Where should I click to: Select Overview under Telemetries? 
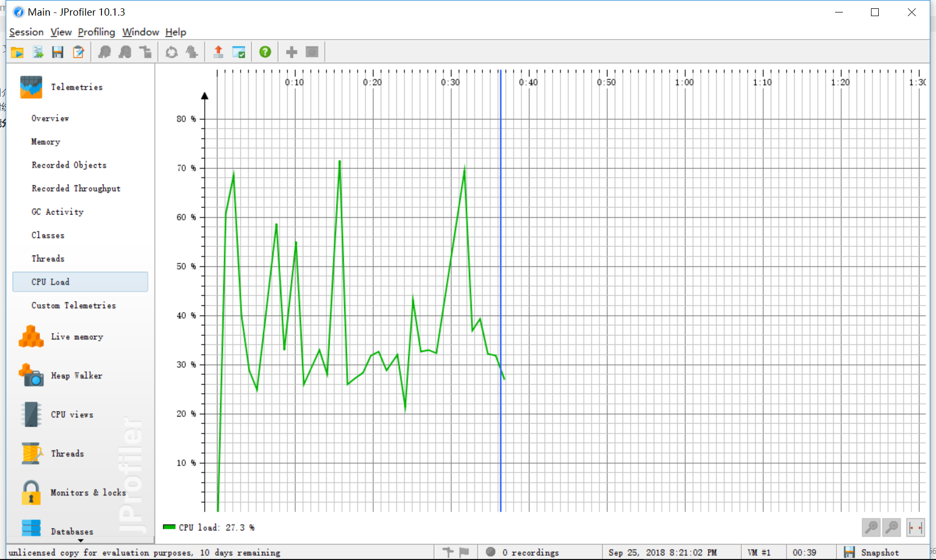pyautogui.click(x=50, y=118)
